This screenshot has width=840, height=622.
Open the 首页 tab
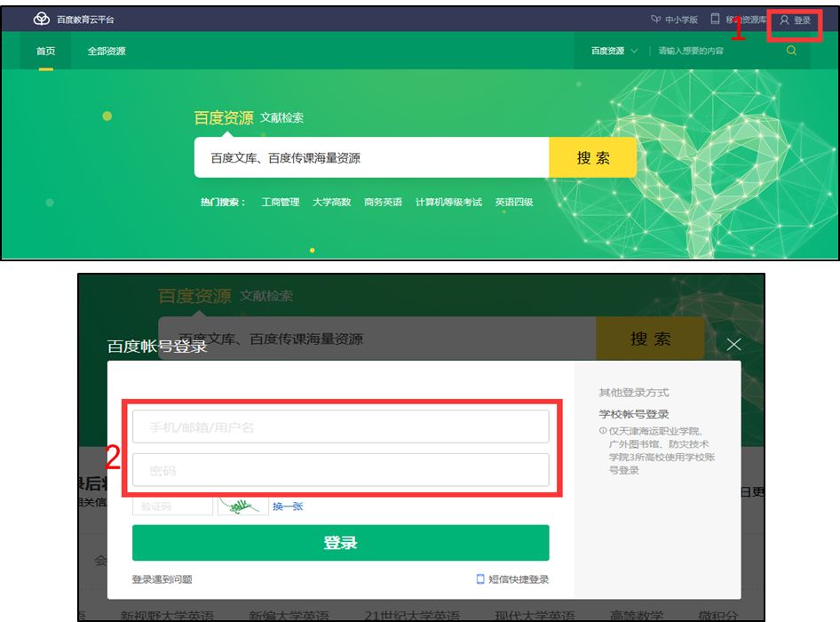click(46, 51)
